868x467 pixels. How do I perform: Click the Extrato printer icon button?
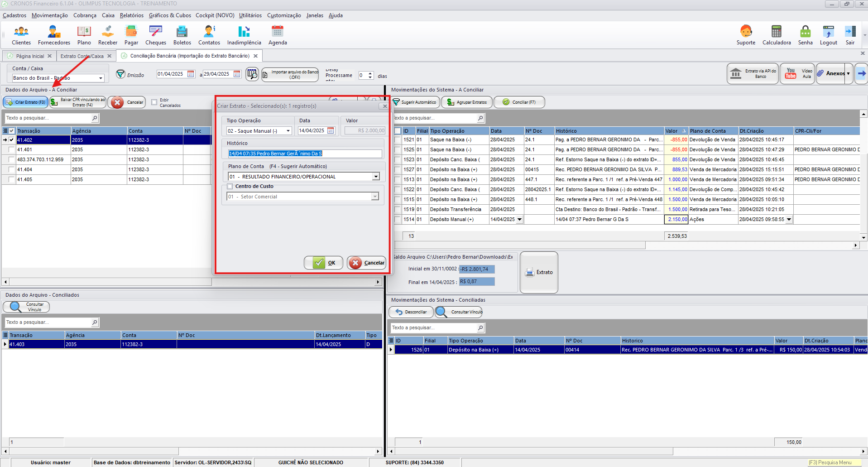(539, 272)
